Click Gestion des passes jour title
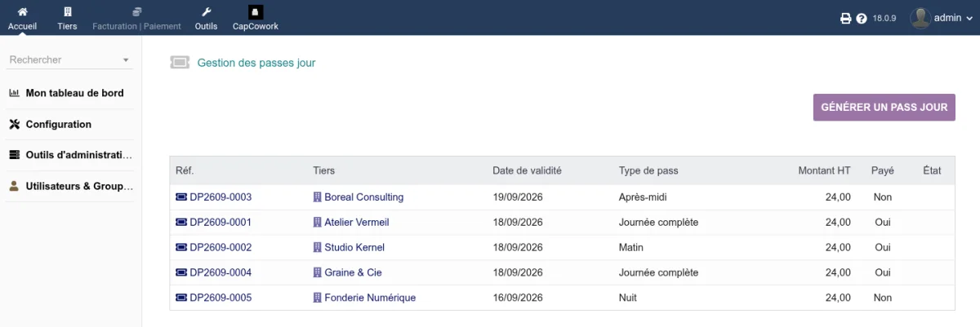Screen dimensions: 980x327 pos(256,63)
